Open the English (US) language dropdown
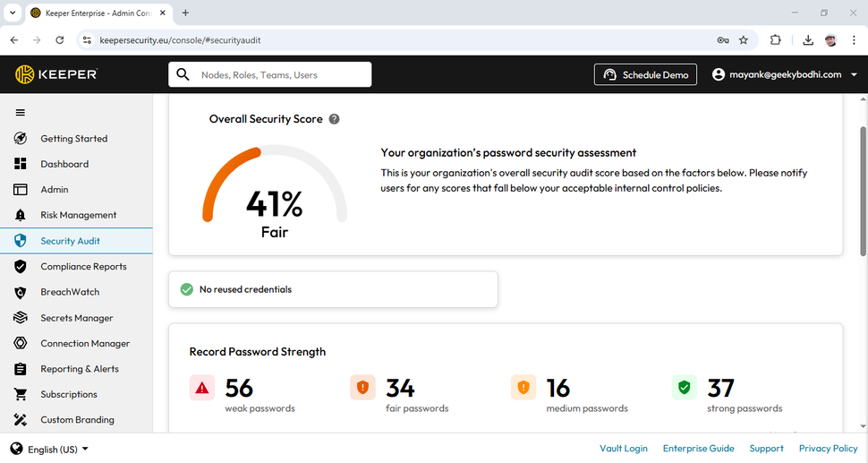This screenshot has height=463, width=868. 50,450
